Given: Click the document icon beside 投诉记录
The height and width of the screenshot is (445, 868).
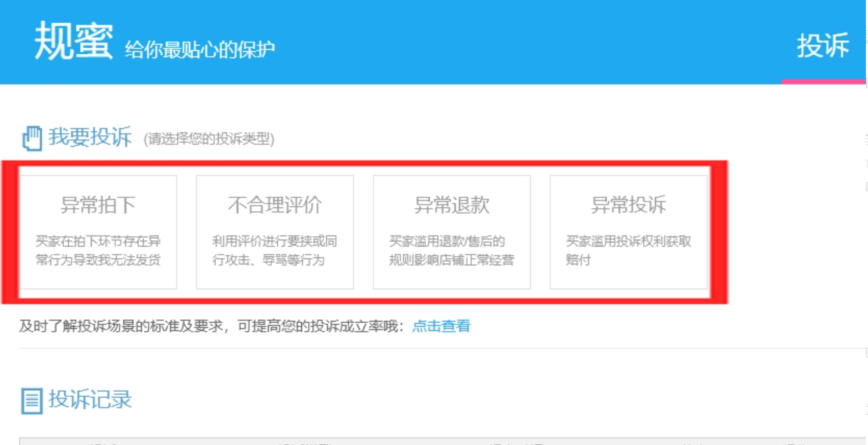Looking at the screenshot, I should point(32,401).
